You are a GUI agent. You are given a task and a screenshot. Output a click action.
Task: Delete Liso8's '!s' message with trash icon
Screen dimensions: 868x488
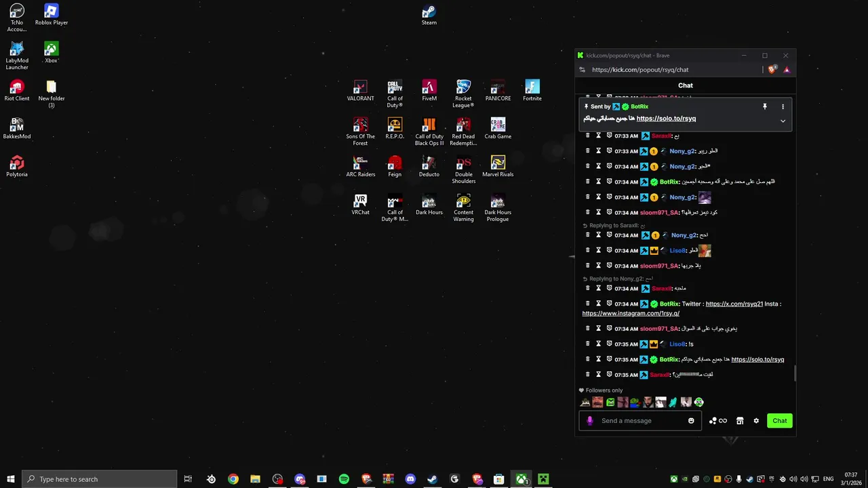(588, 344)
